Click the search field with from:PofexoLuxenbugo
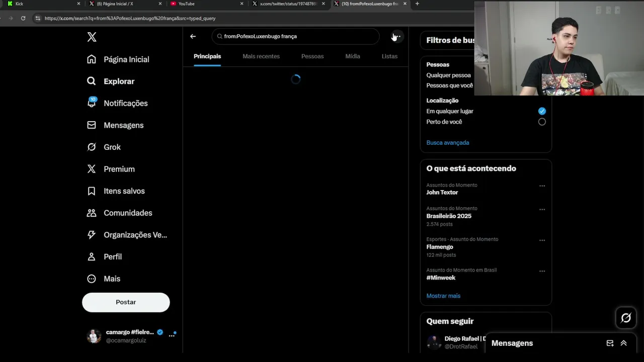Image resolution: width=644 pixels, height=362 pixels. (296, 36)
